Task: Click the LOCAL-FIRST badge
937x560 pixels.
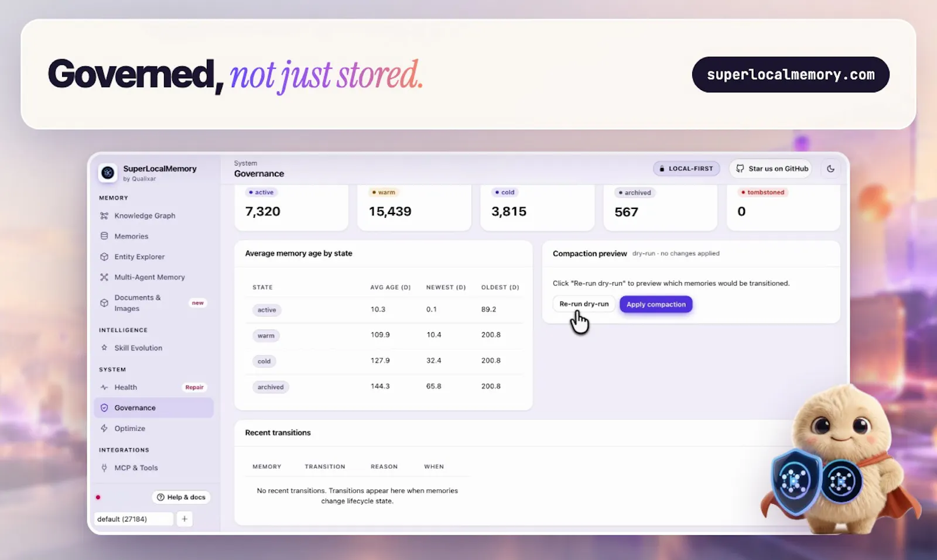Action: pyautogui.click(x=686, y=169)
